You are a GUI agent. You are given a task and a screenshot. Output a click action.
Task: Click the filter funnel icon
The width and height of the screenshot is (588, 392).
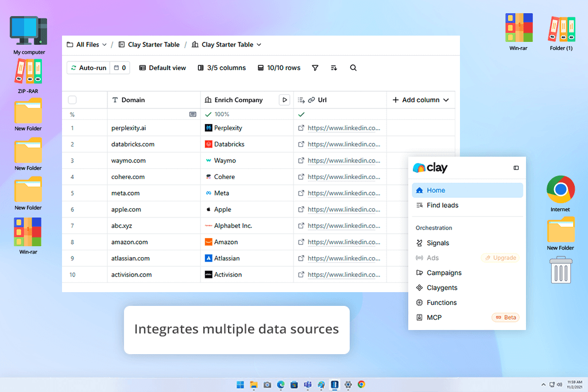[x=315, y=68]
